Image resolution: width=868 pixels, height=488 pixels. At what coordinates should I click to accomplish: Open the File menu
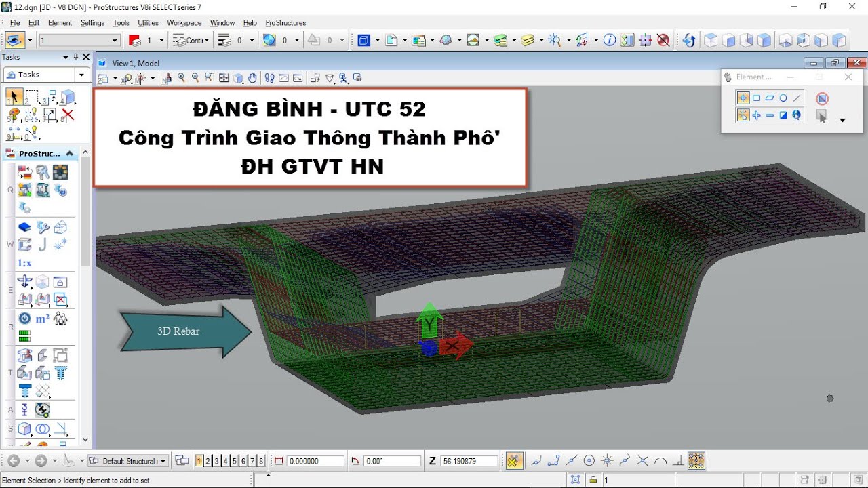pyautogui.click(x=15, y=22)
